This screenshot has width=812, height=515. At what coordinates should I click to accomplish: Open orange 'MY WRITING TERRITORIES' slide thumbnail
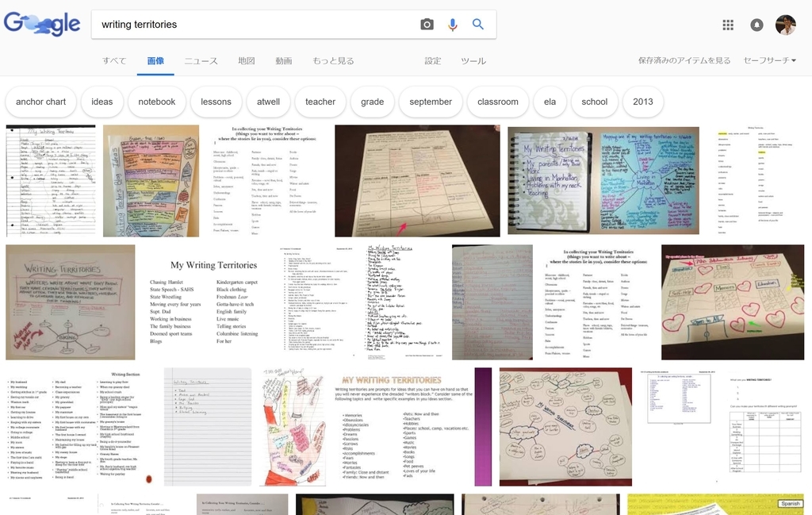413,427
